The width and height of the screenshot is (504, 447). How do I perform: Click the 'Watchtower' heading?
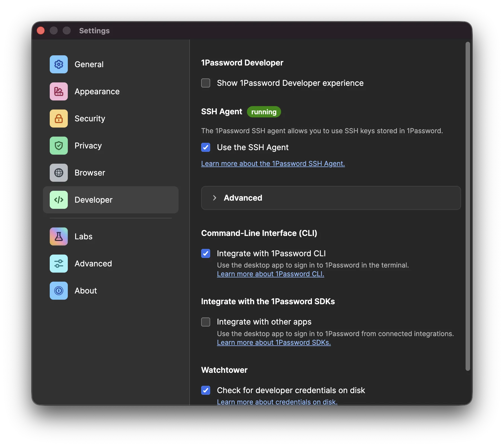(x=224, y=370)
